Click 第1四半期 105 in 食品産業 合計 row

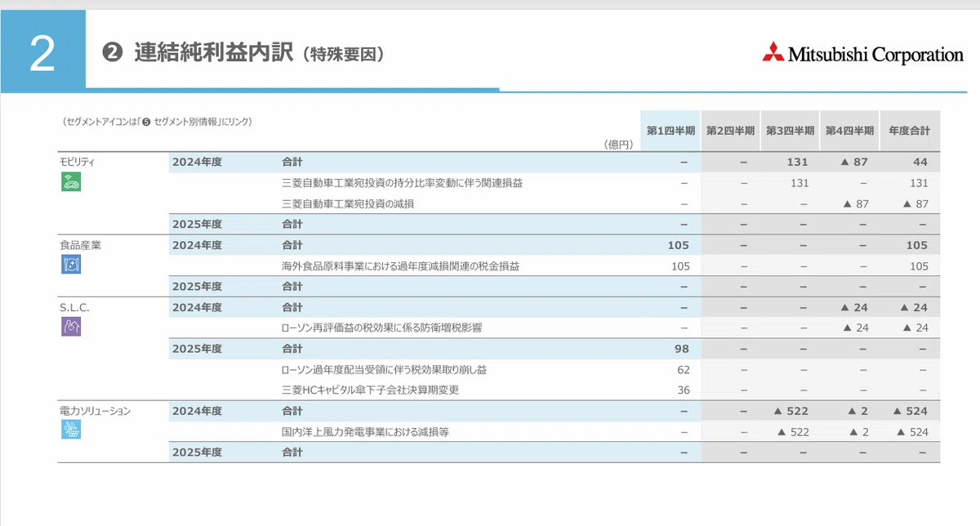coord(679,245)
